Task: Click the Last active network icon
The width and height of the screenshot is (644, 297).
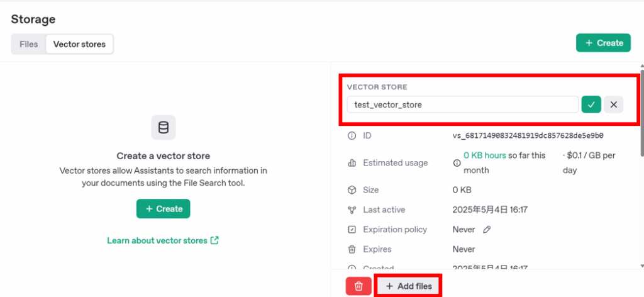Action: [352, 210]
